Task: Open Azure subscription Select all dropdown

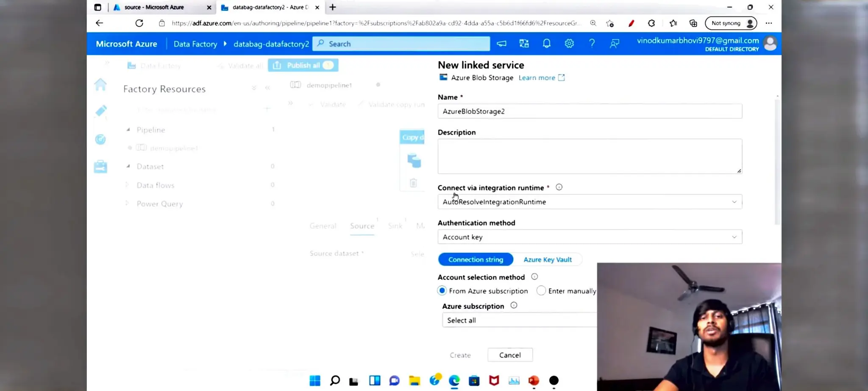Action: tap(520, 320)
